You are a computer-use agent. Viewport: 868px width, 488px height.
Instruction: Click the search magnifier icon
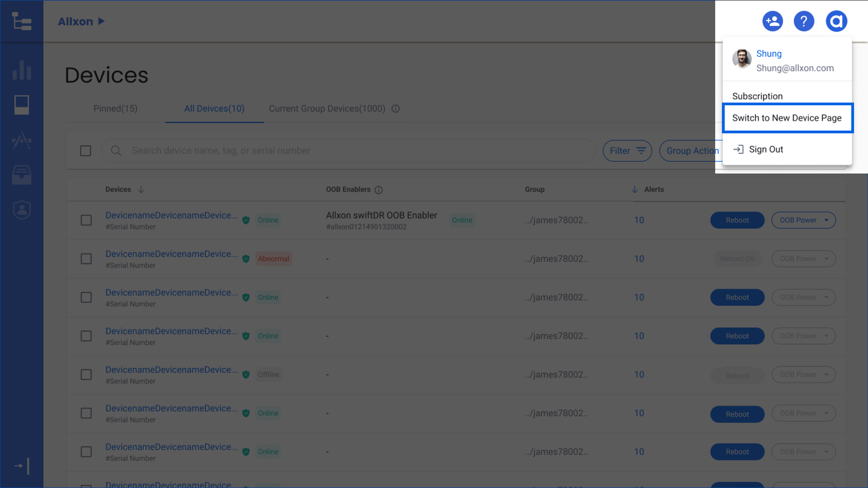(116, 151)
